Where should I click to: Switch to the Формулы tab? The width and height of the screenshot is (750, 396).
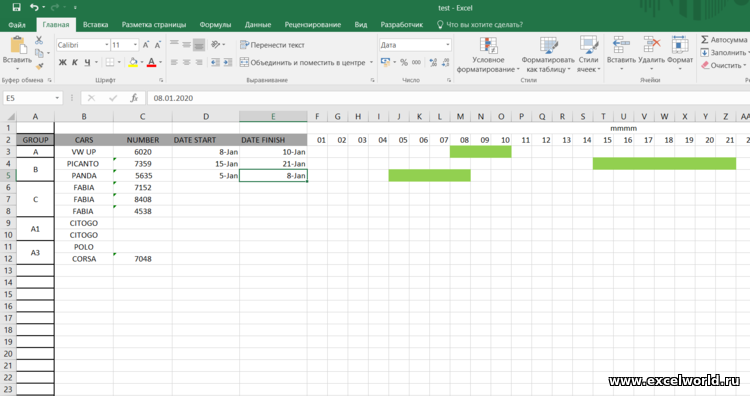pos(215,24)
